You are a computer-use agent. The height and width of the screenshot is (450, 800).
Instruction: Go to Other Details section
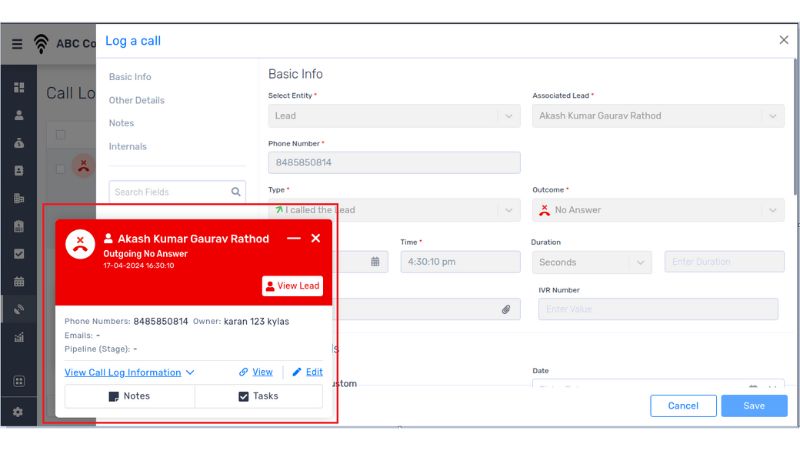137,100
